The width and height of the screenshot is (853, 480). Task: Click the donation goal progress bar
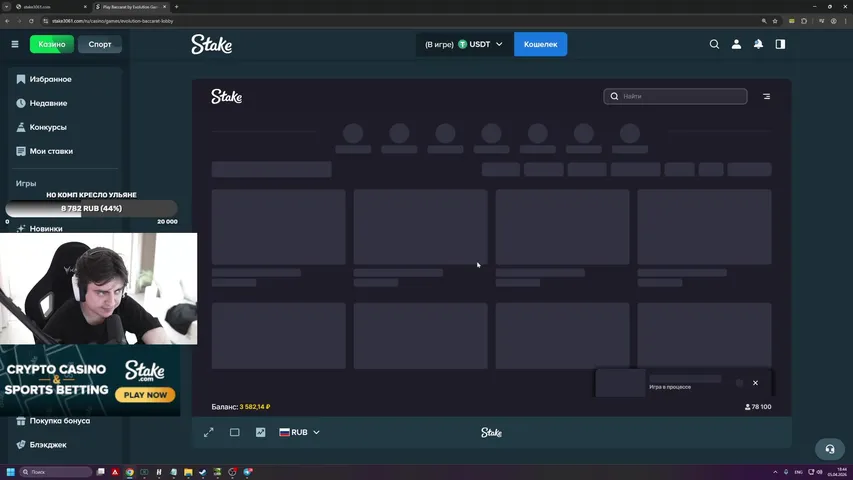(91, 209)
